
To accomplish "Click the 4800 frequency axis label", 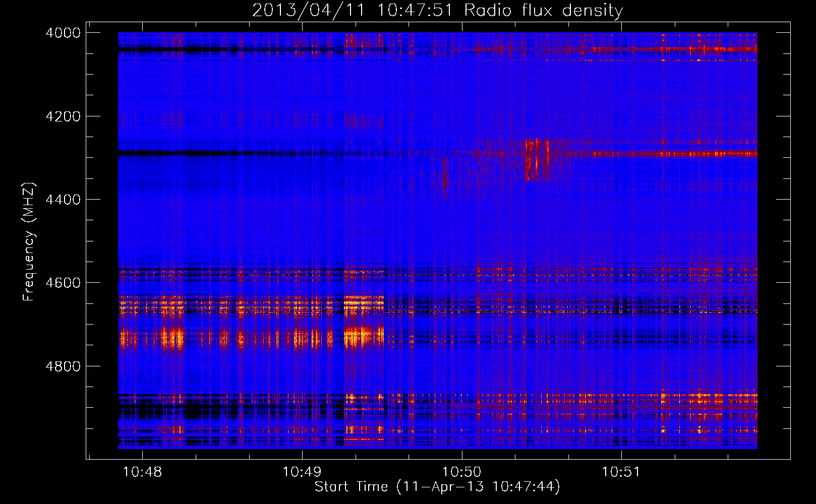I will tap(63, 366).
